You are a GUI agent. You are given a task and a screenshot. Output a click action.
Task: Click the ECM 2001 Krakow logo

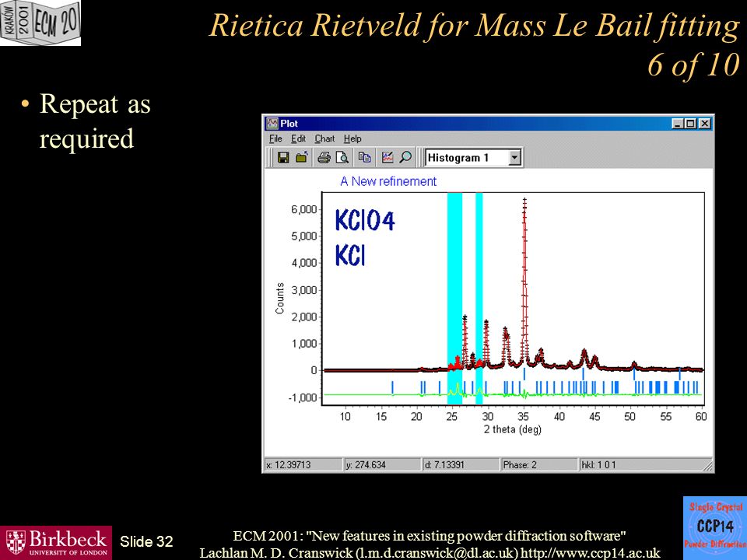[40, 23]
